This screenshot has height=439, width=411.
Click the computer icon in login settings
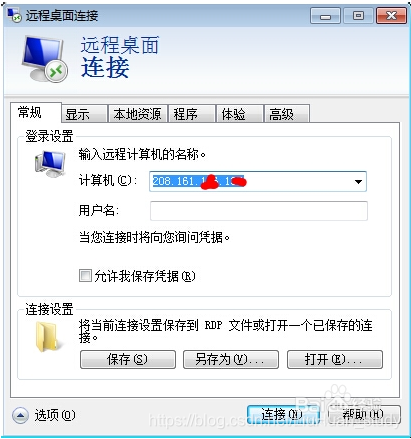(x=50, y=164)
